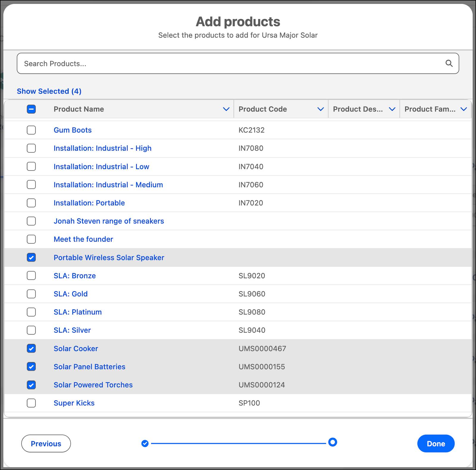Open Product Description column menu chevron
The height and width of the screenshot is (470, 476).
click(392, 109)
